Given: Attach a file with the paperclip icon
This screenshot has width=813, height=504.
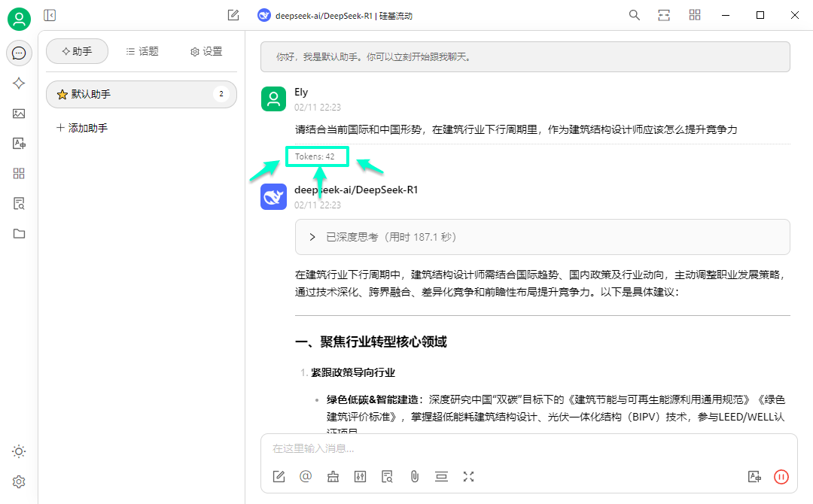Looking at the screenshot, I should pyautogui.click(x=414, y=476).
